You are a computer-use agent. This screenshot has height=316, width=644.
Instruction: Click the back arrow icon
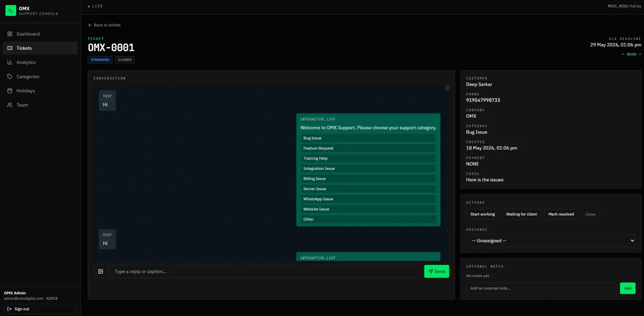[x=90, y=25]
